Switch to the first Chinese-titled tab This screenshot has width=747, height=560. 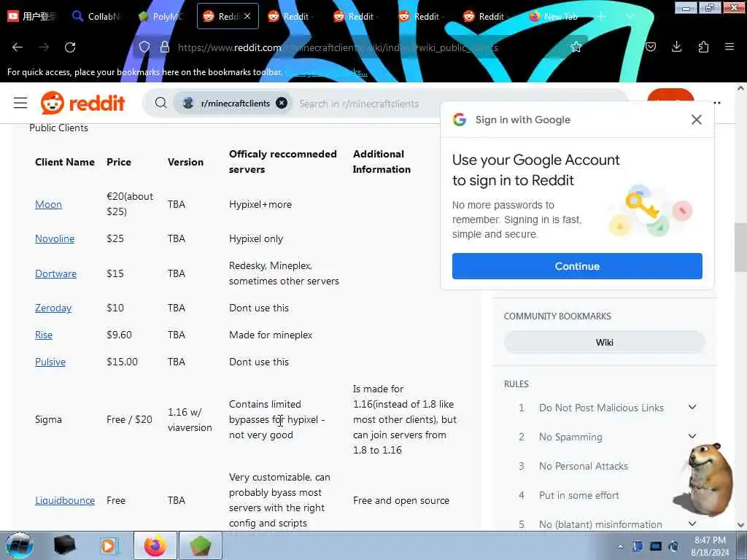tap(32, 16)
